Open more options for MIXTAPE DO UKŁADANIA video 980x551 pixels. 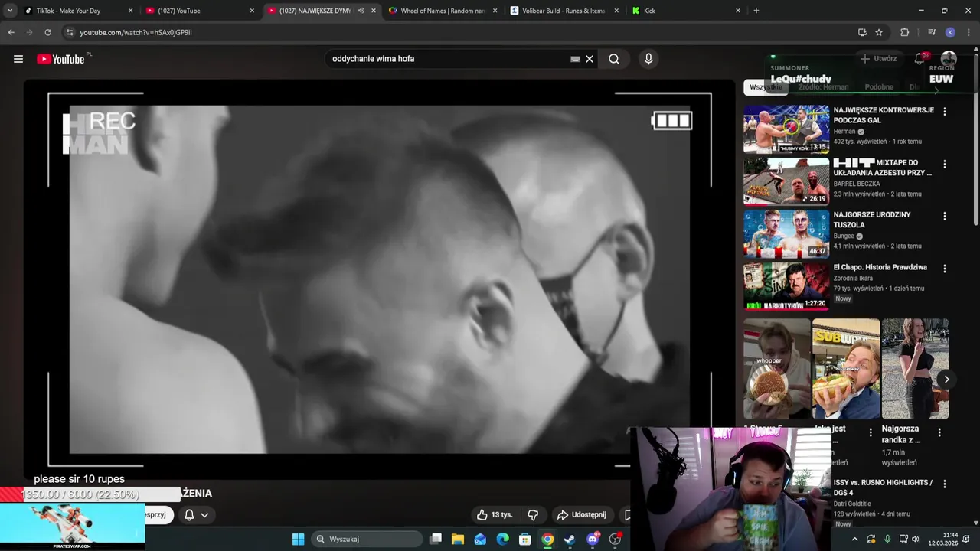tap(944, 165)
